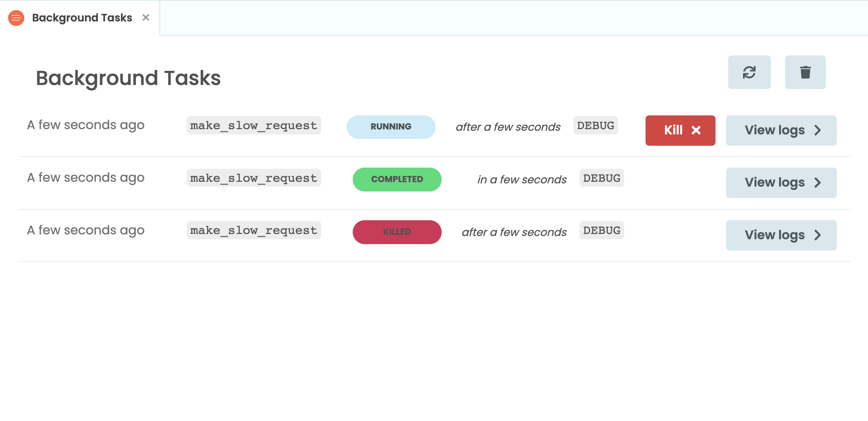This screenshot has width=868, height=421.
Task: Select the Background Tasks tab
Action: [x=82, y=18]
